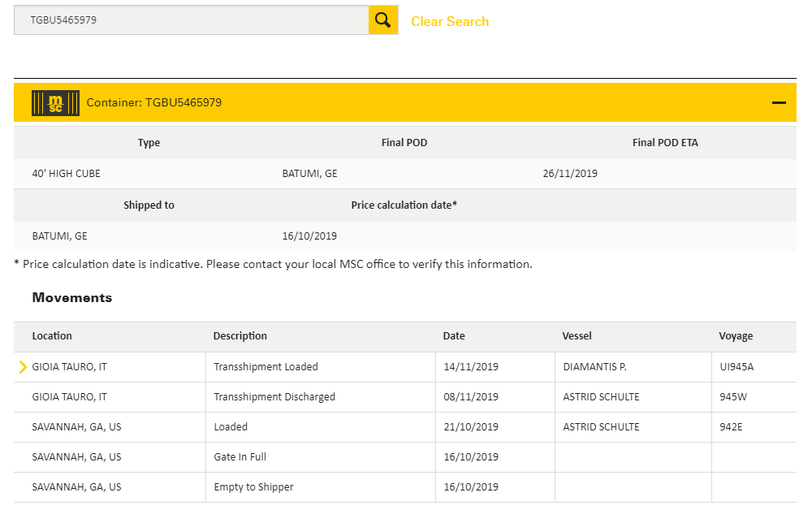This screenshot has width=812, height=510.
Task: Clear the search via Clear Search link
Action: [x=450, y=21]
